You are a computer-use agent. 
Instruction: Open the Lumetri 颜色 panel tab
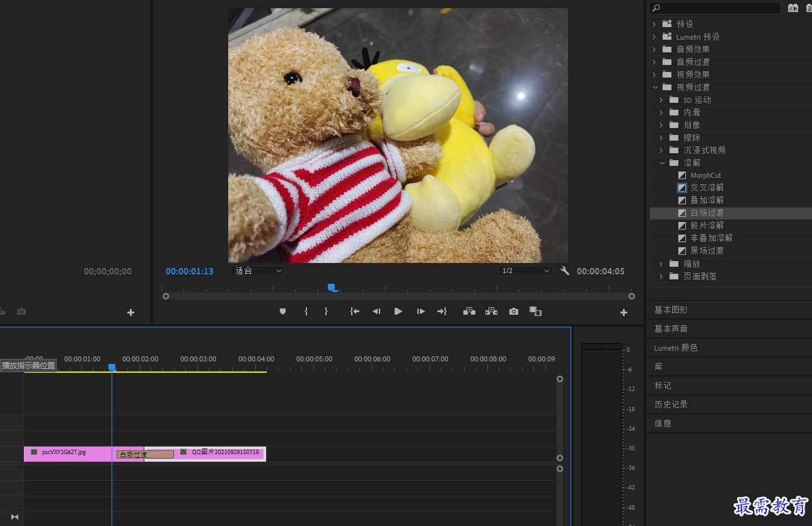pyautogui.click(x=676, y=348)
